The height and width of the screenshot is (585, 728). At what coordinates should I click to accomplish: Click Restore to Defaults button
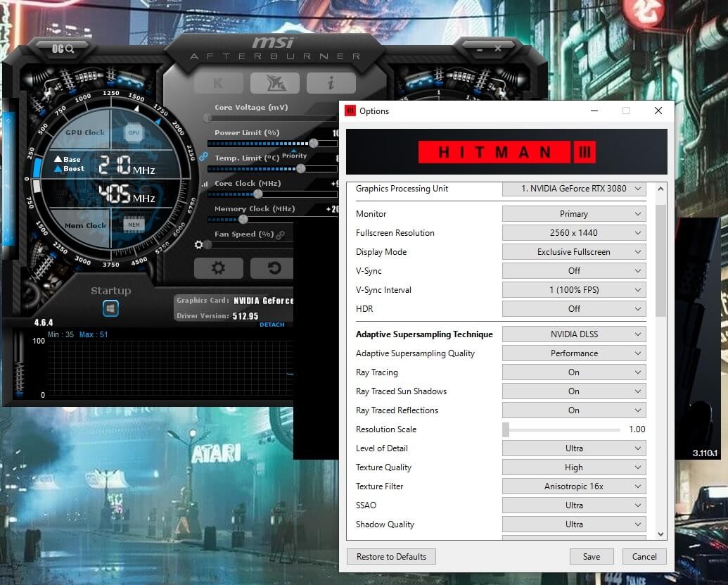pyautogui.click(x=391, y=556)
